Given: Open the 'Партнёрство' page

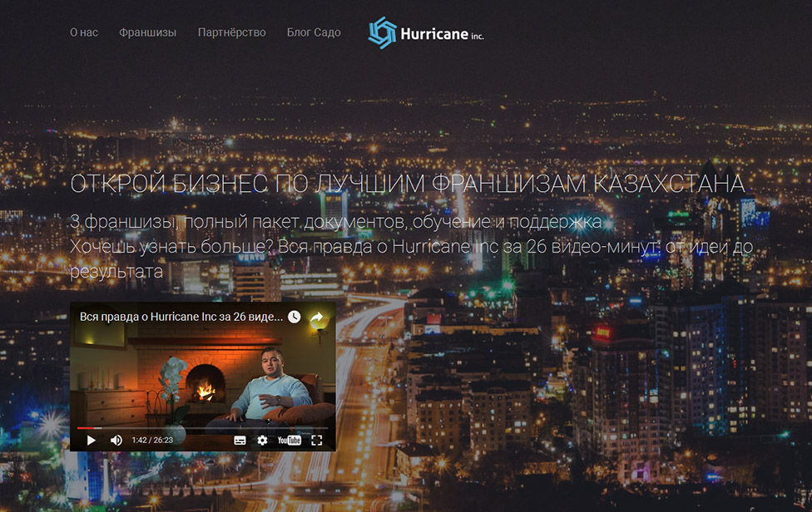Looking at the screenshot, I should coord(231,32).
